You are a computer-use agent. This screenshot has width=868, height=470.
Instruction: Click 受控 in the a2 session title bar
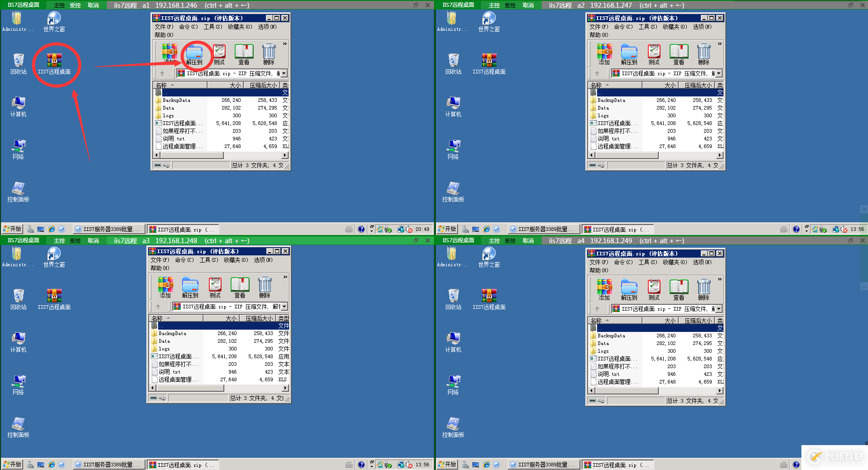[510, 5]
